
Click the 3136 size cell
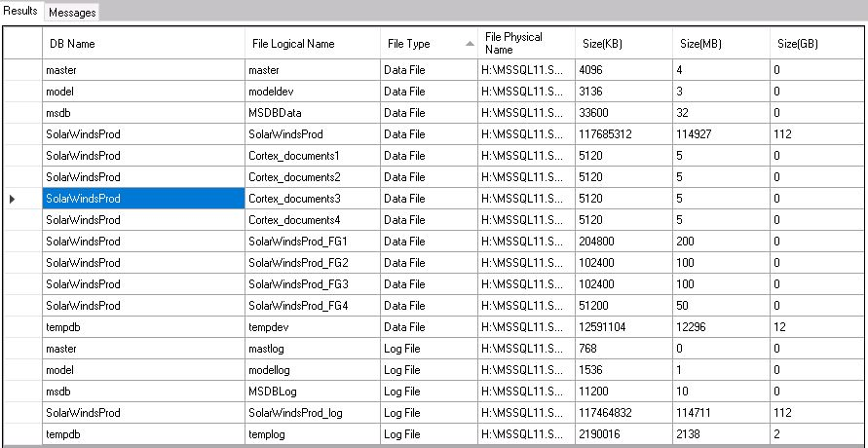pos(623,92)
